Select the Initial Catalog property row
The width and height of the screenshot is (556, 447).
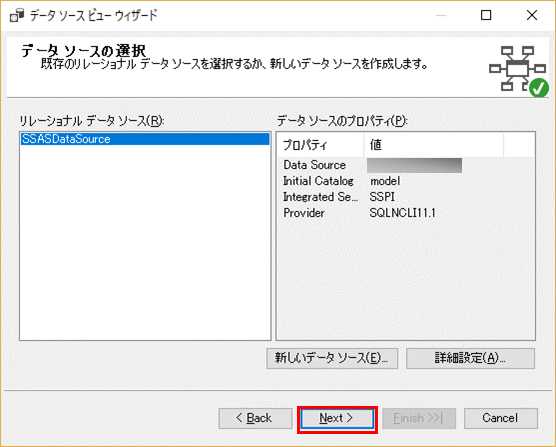coord(406,181)
